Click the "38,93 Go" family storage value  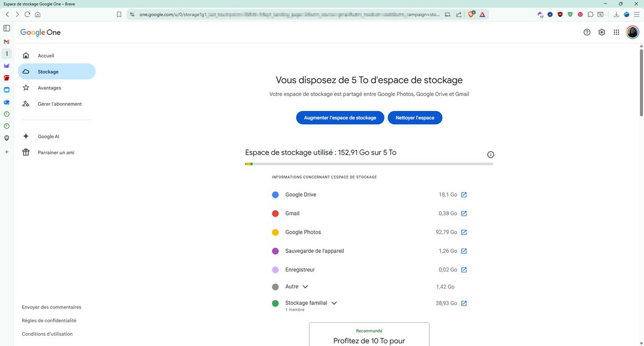tap(447, 303)
